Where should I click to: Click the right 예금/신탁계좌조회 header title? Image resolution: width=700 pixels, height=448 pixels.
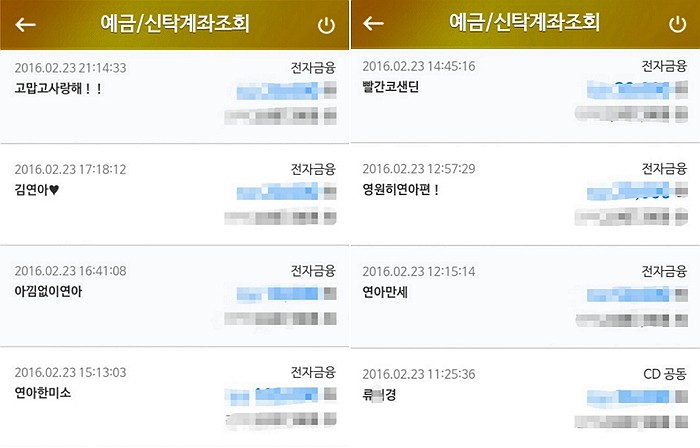[525, 24]
